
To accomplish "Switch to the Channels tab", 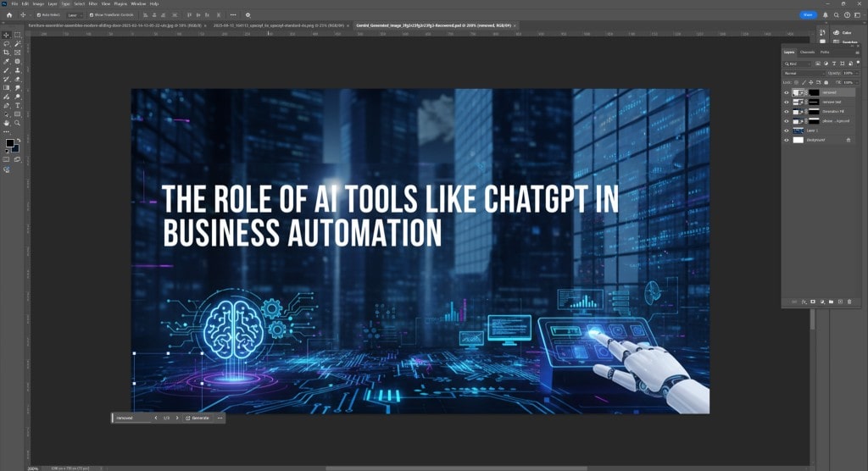I will (x=807, y=53).
